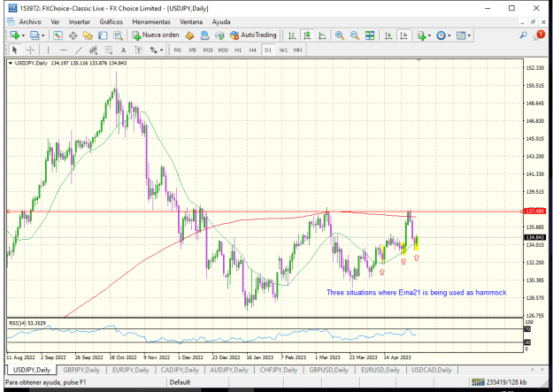553x392 pixels.
Task: Select the blue 'Three situations' text label
Action: [416, 293]
